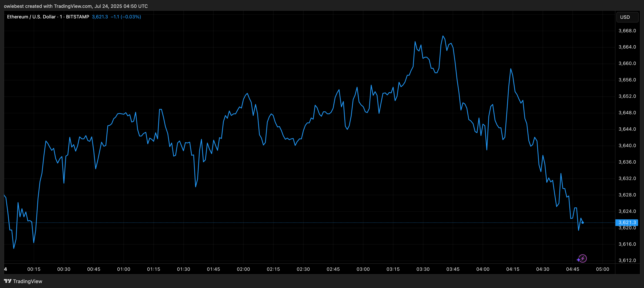Click the 00:15 time axis label
The height and width of the screenshot is (288, 644).
[34, 269]
